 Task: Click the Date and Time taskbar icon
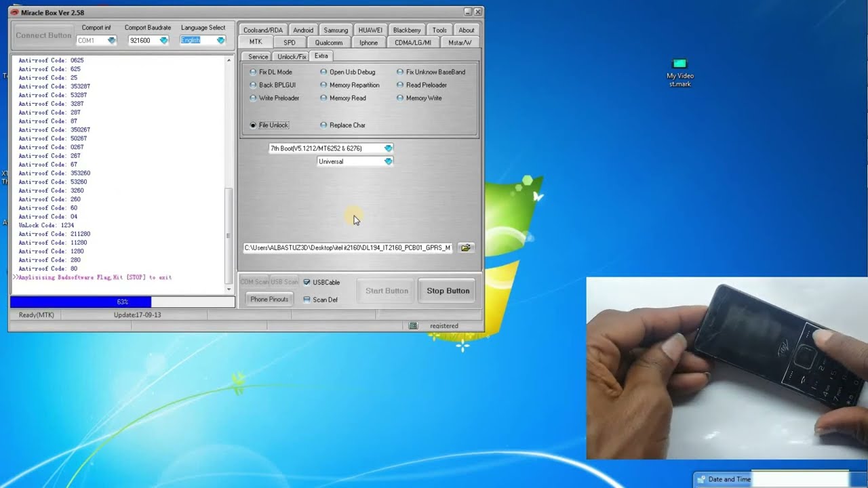point(702,480)
